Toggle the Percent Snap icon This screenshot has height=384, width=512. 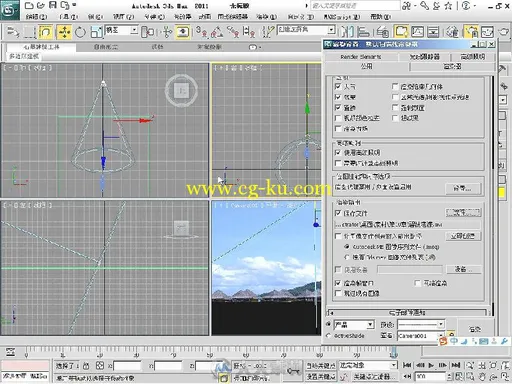click(233, 32)
